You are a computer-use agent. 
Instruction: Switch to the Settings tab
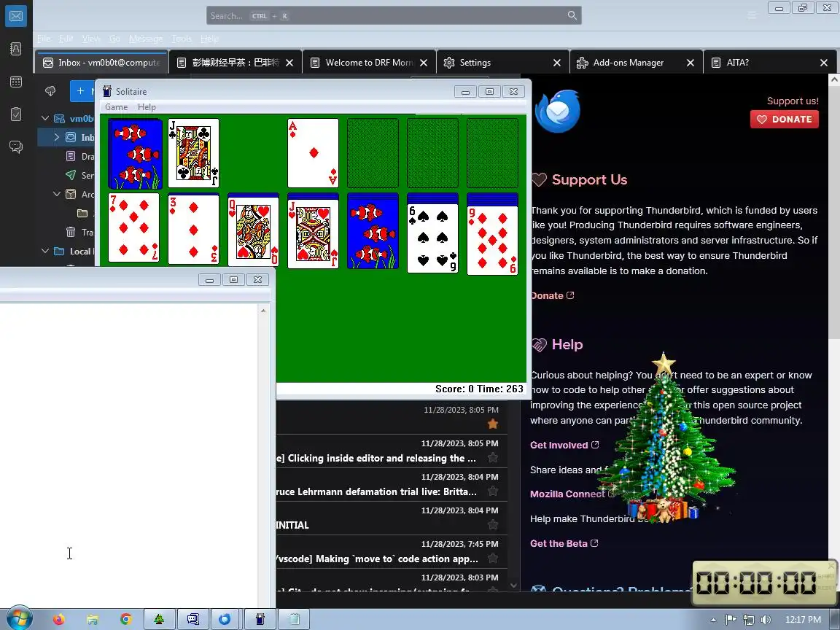(x=502, y=62)
